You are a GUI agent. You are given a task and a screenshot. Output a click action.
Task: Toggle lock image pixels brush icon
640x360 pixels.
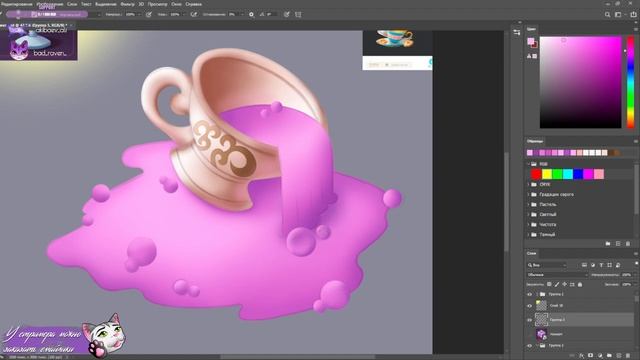click(557, 284)
